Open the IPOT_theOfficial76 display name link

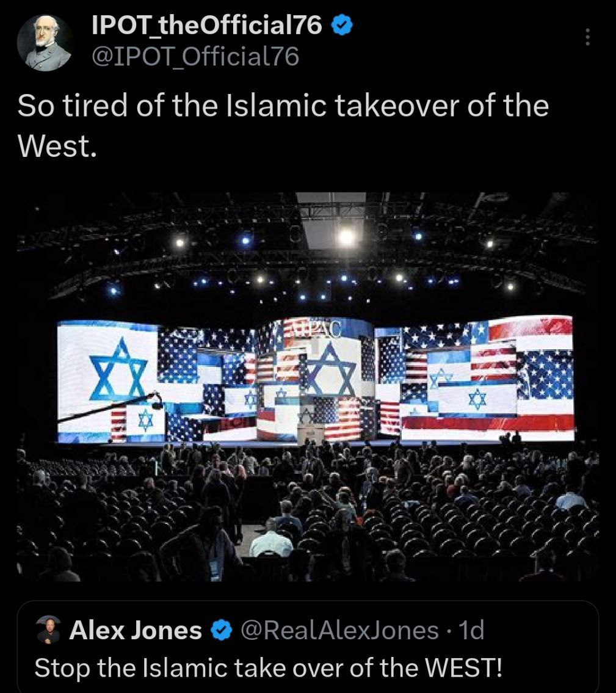pyautogui.click(x=206, y=25)
